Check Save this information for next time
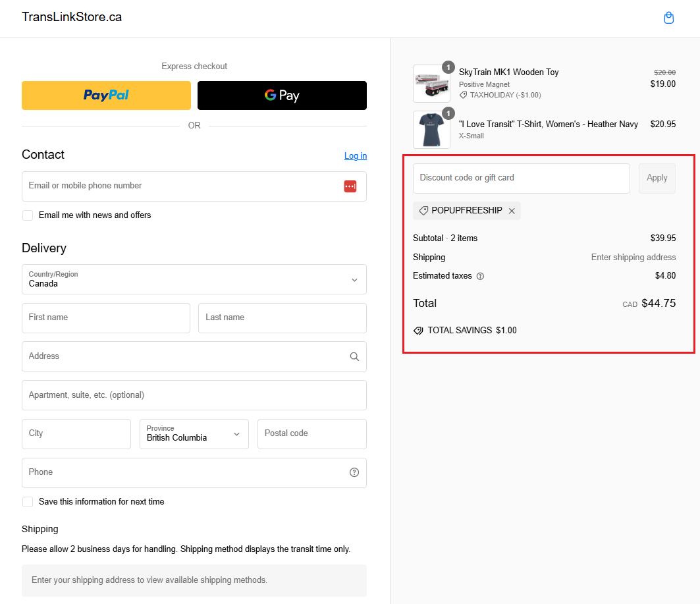 click(x=28, y=502)
